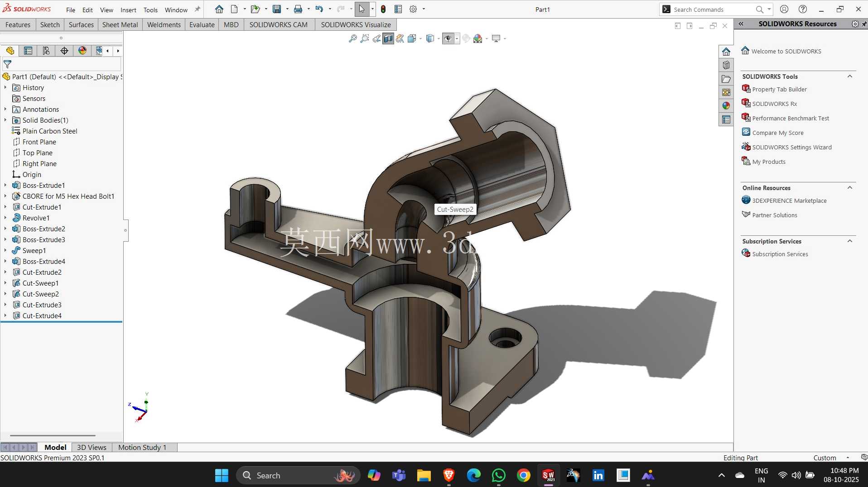Expand the Cut-Sweep2 feature node
This screenshot has width=868, height=487.
tap(5, 294)
